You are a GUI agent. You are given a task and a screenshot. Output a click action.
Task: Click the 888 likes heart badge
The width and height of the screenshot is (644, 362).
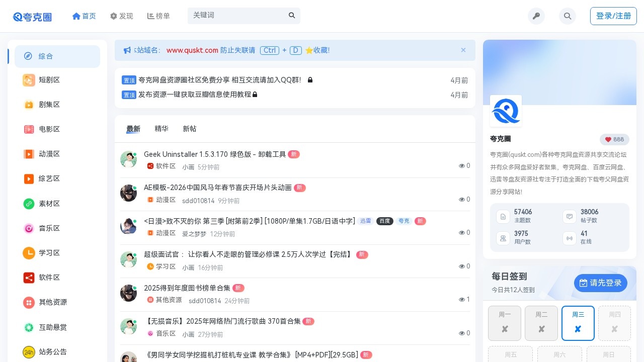coord(614,140)
